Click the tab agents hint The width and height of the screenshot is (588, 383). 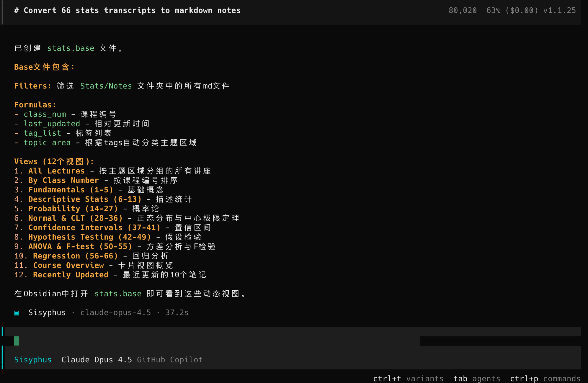[477, 379]
